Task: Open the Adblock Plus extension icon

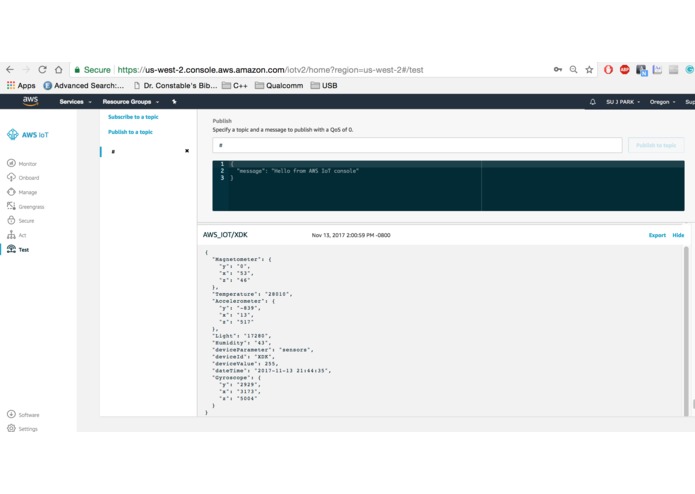Action: (x=625, y=70)
